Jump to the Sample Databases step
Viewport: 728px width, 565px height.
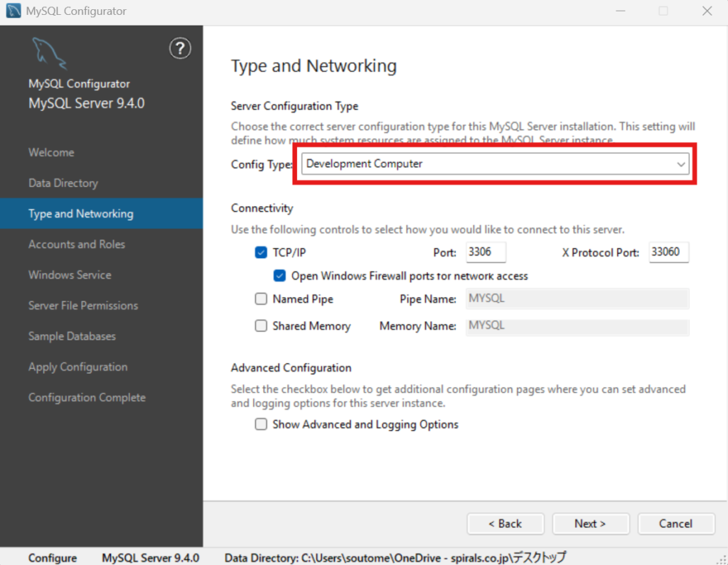coord(72,336)
